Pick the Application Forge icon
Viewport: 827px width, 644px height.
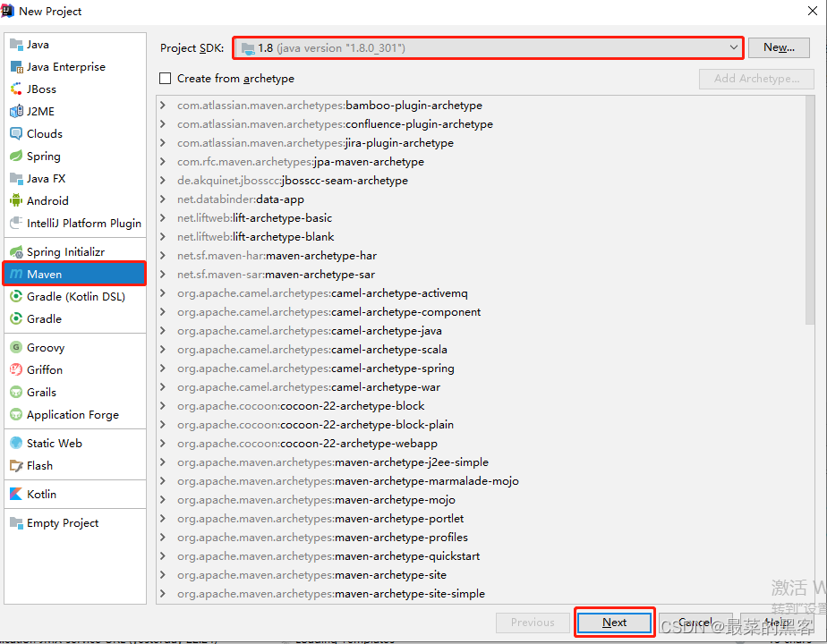(16, 415)
